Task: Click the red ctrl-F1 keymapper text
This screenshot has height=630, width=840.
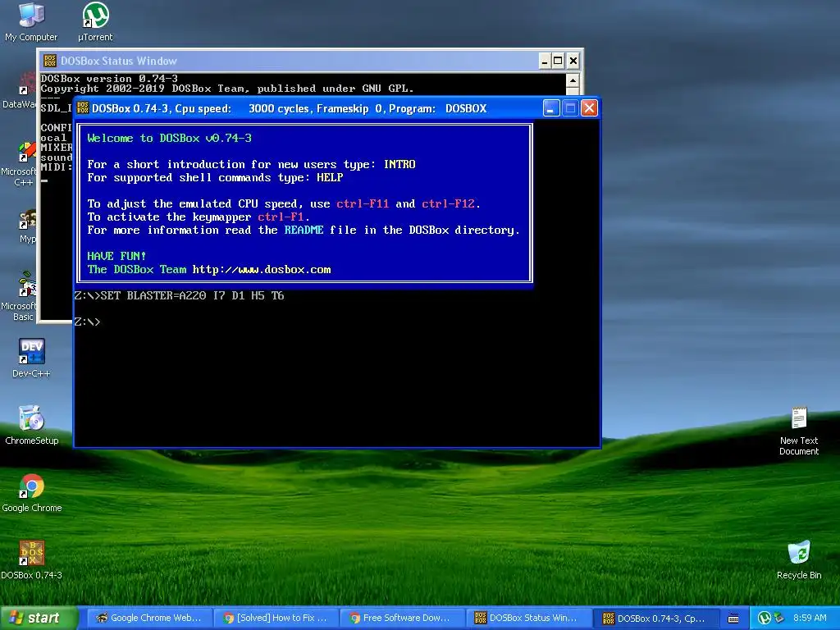Action: (x=281, y=217)
